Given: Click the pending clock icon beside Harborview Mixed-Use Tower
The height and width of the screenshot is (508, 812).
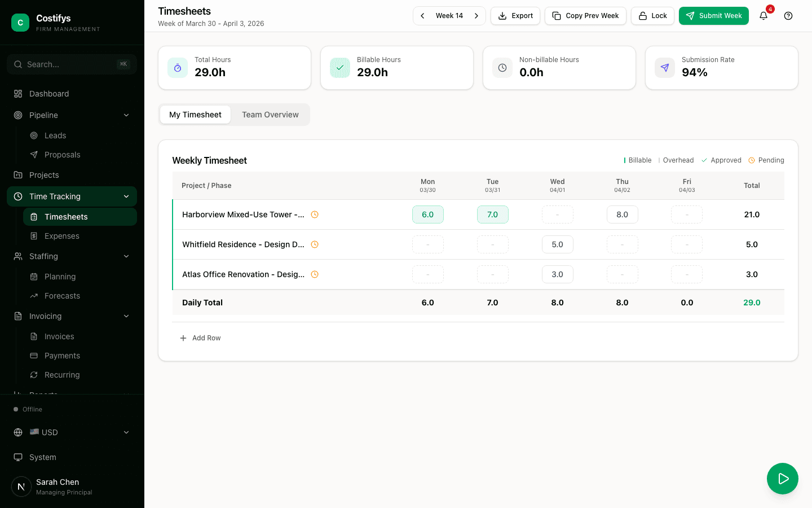Looking at the screenshot, I should [315, 214].
